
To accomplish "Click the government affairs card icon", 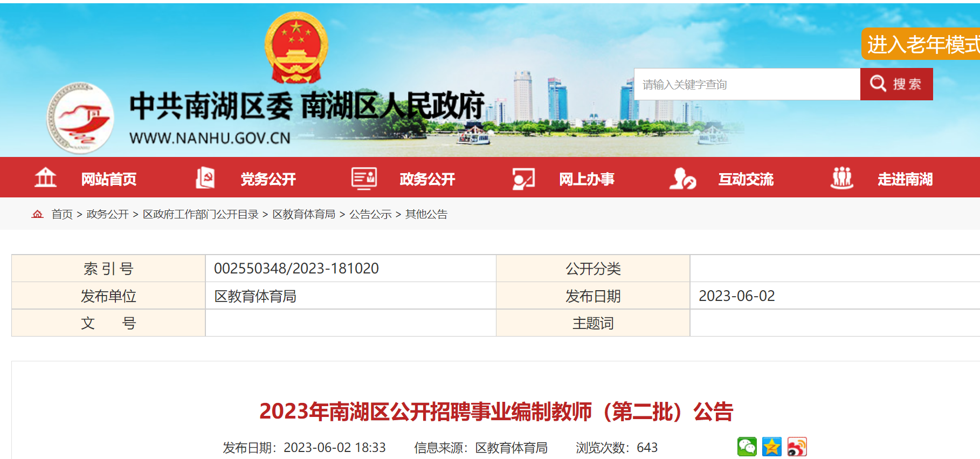I will (364, 178).
